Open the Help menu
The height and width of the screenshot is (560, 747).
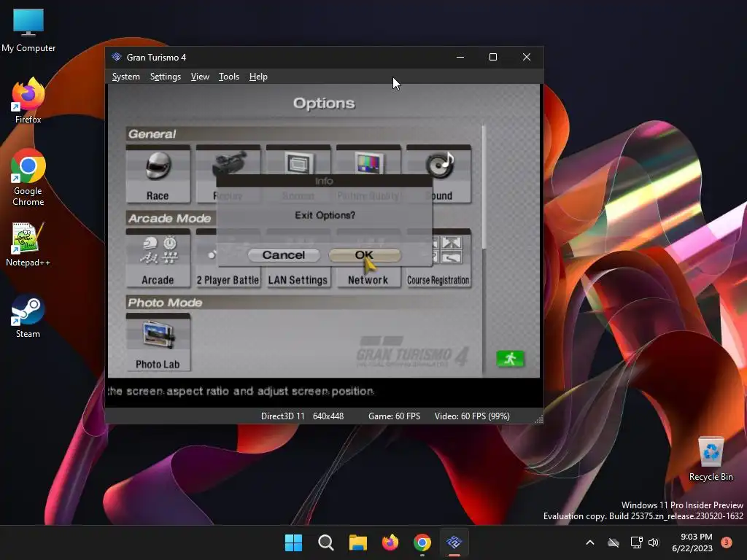point(258,77)
